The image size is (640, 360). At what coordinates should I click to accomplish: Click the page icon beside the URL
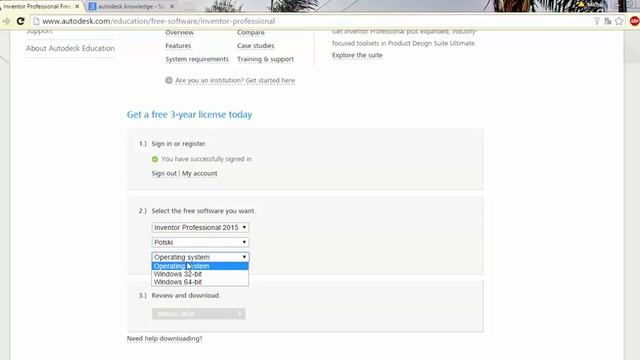(x=36, y=21)
